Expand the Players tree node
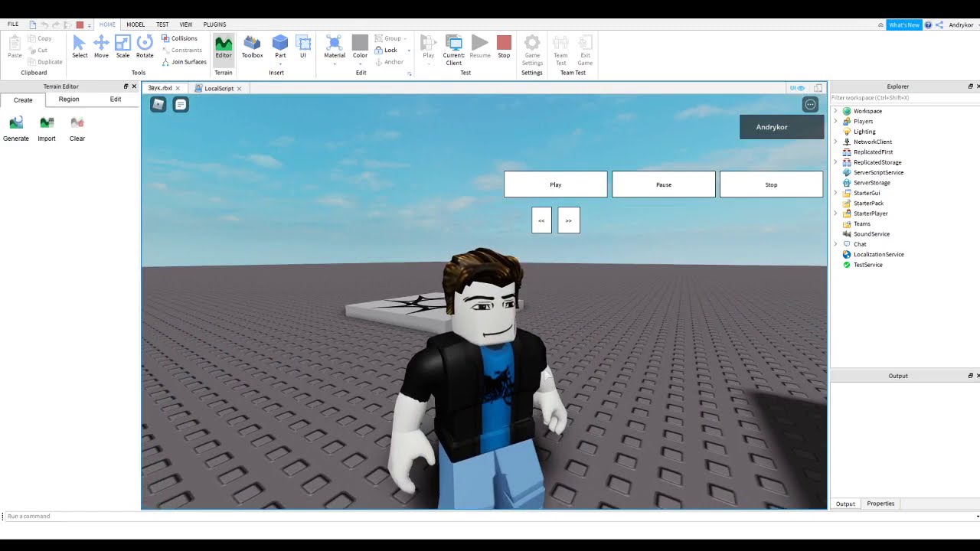980x551 pixels. (x=835, y=121)
